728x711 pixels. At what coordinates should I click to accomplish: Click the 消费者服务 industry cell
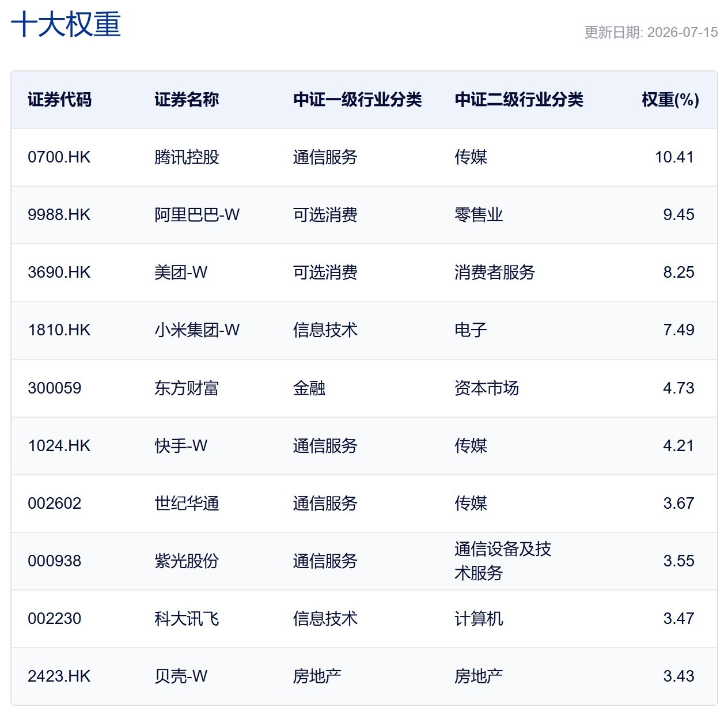point(495,273)
